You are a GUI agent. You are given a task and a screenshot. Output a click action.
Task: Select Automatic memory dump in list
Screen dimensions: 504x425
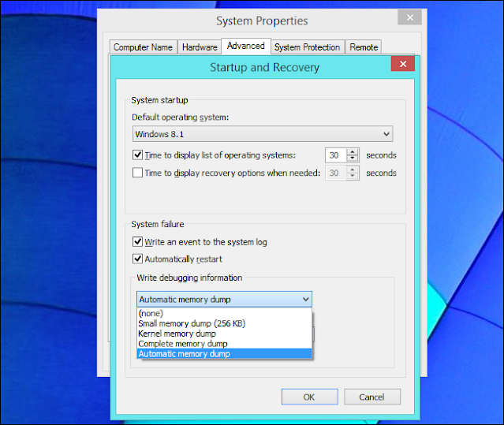pyautogui.click(x=224, y=354)
